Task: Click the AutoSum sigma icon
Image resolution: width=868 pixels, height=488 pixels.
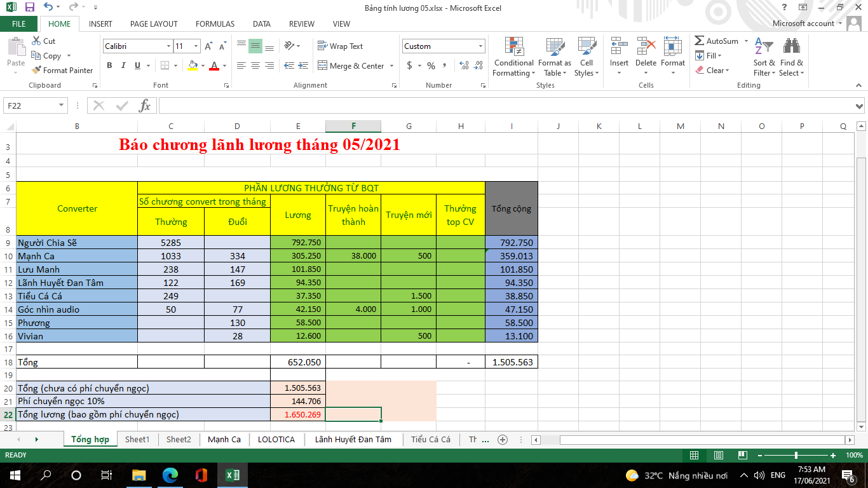Action: [700, 41]
